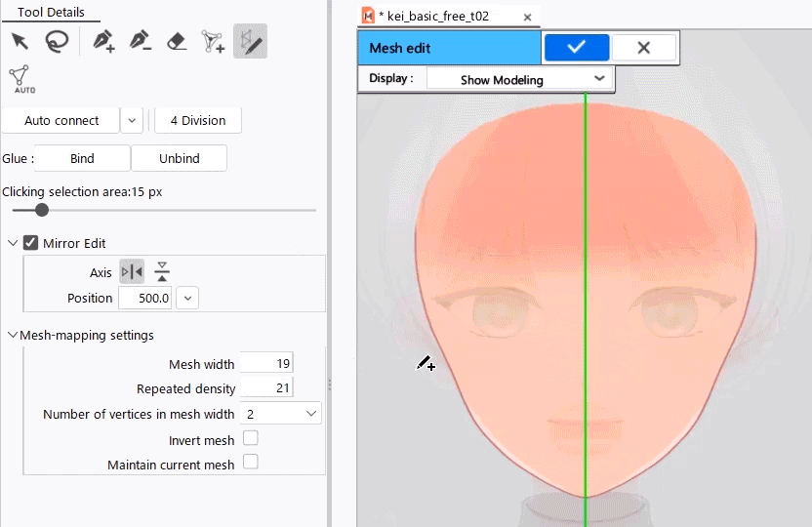The image size is (812, 527).
Task: Choose the add vertex pen tool
Action: click(102, 41)
